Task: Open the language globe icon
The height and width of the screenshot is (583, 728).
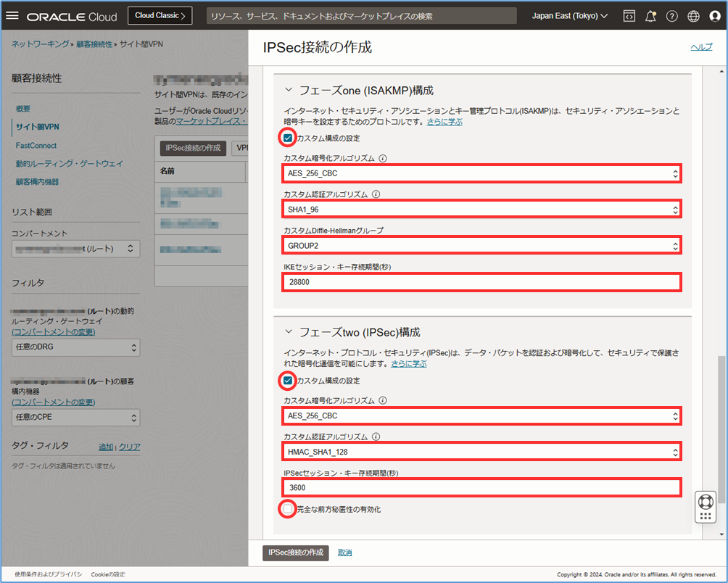Action: pyautogui.click(x=693, y=16)
